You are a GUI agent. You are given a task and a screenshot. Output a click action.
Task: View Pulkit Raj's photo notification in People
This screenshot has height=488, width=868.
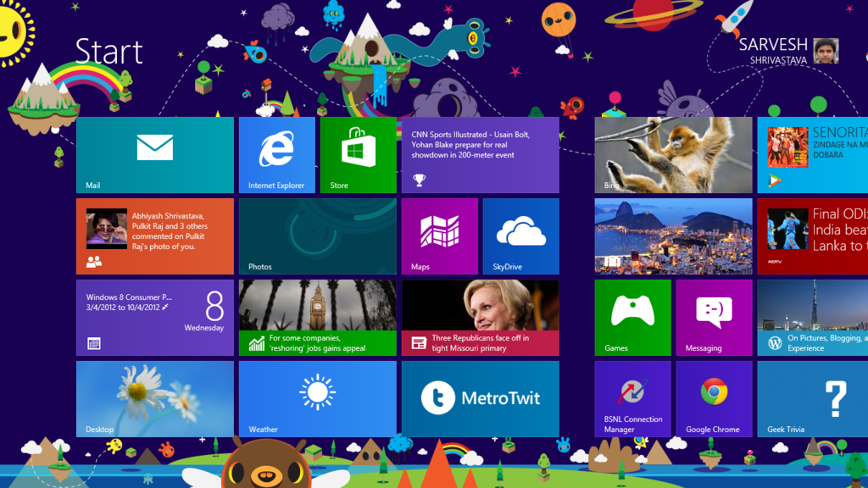point(154,236)
